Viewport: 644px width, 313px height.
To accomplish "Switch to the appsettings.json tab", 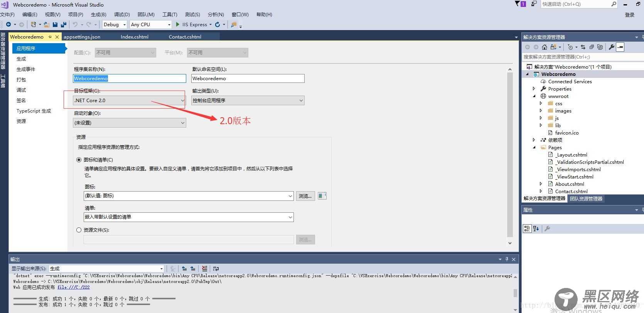I will coord(82,37).
